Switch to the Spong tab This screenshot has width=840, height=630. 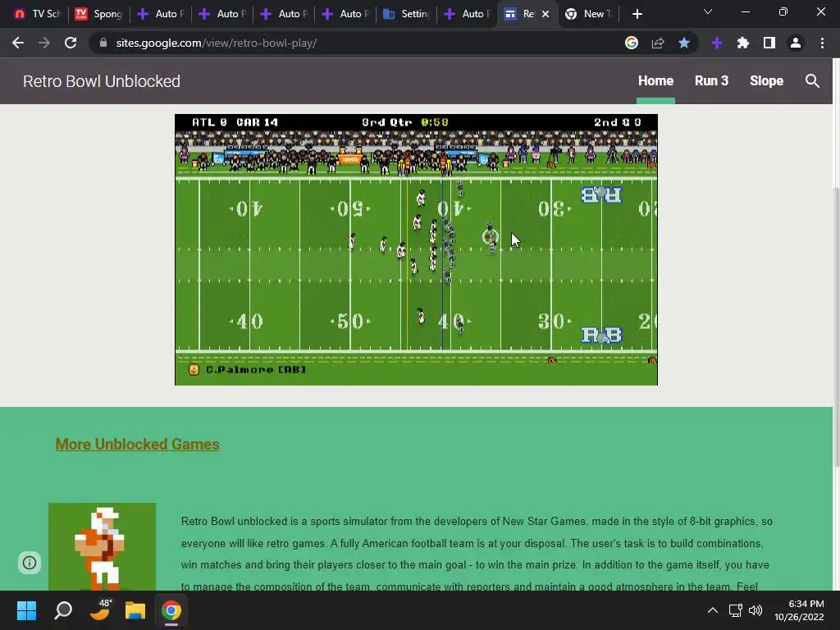[x=99, y=14]
